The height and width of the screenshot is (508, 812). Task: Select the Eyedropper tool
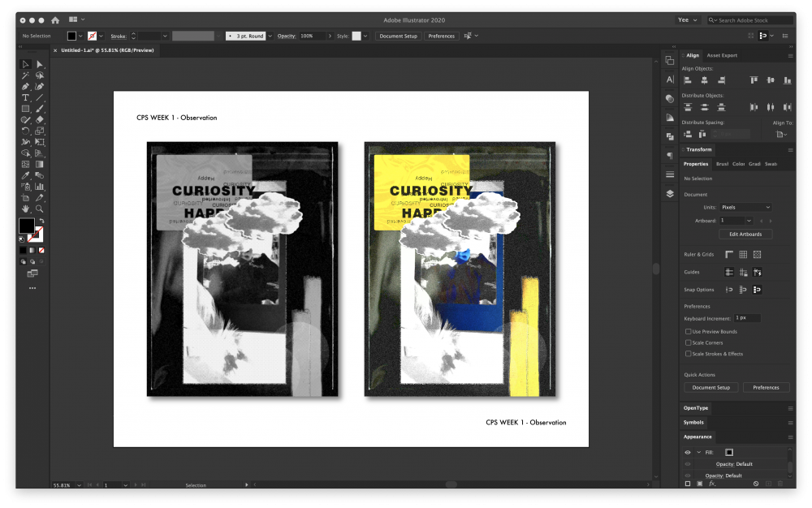point(25,175)
